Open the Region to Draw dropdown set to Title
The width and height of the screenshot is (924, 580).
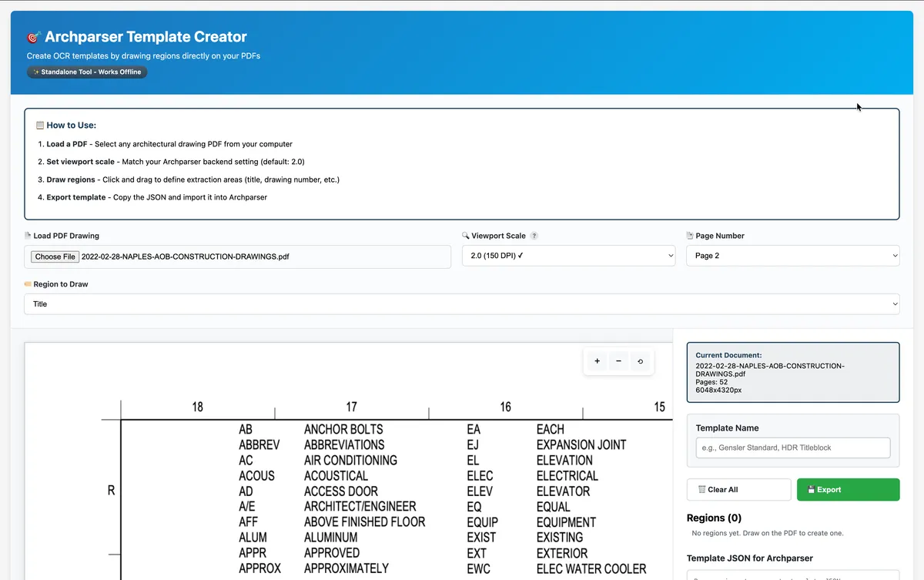point(462,303)
